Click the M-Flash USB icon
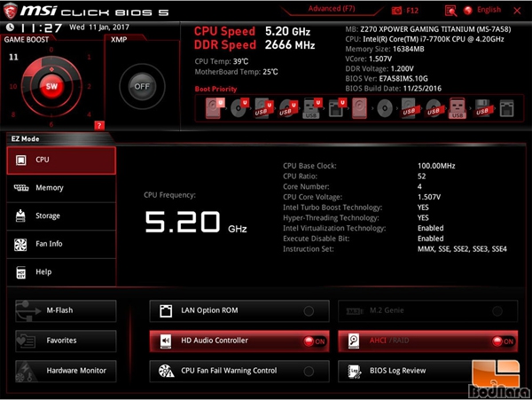The height and width of the screenshot is (400, 532). pos(28,310)
